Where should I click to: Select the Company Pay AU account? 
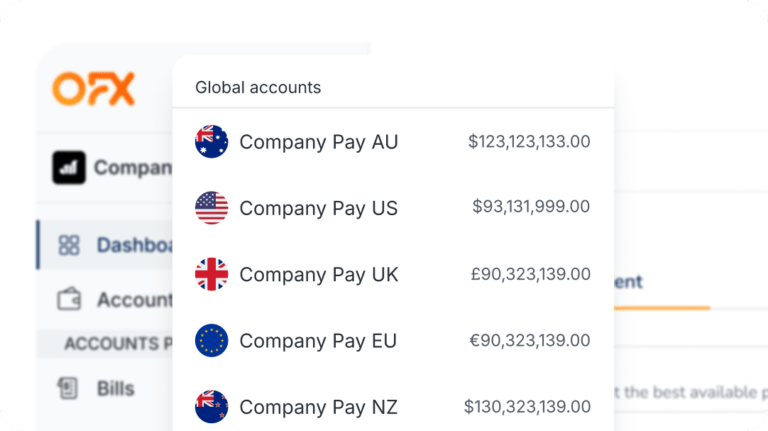click(319, 142)
